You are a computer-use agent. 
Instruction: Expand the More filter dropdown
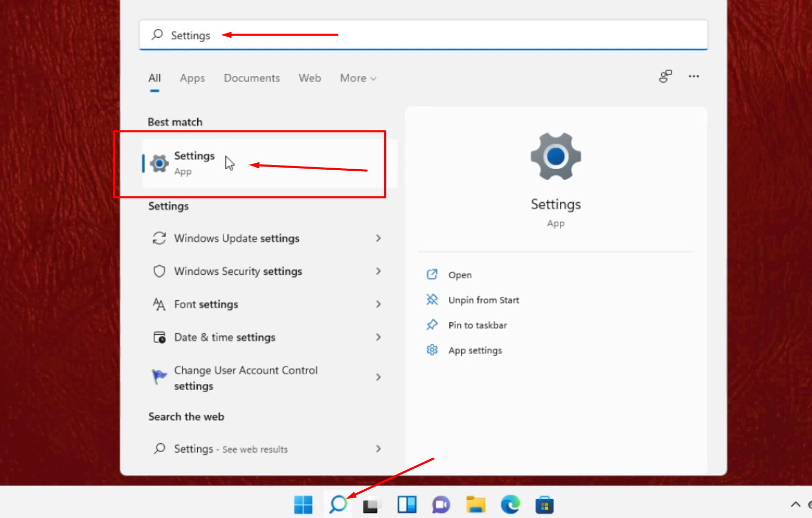click(359, 78)
